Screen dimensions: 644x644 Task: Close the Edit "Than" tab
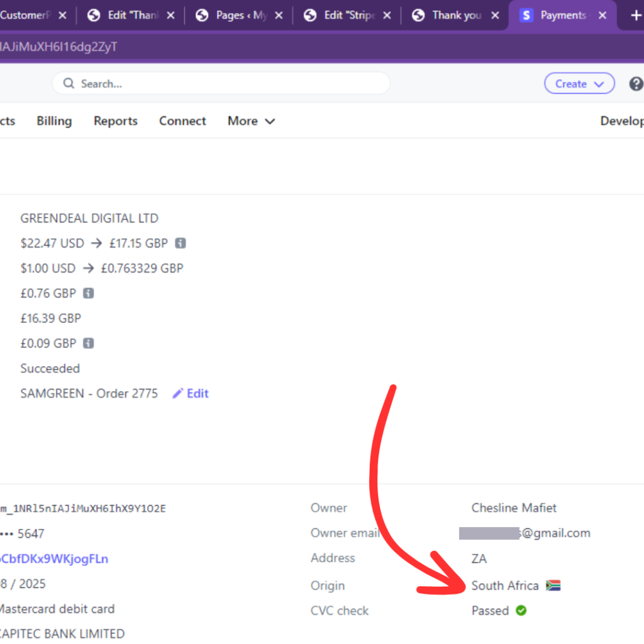pyautogui.click(x=171, y=16)
